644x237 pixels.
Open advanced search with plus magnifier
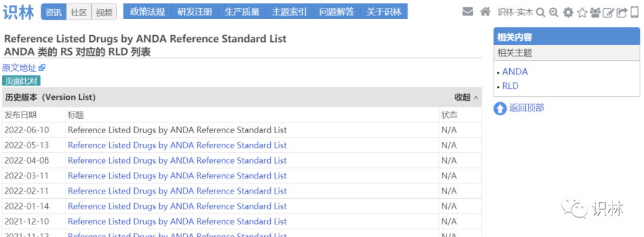pyautogui.click(x=553, y=13)
